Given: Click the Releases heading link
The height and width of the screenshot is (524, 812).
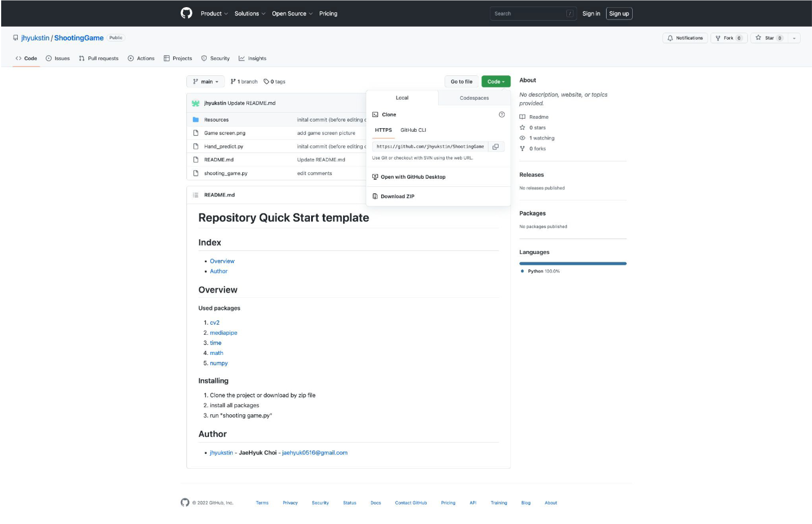Looking at the screenshot, I should [x=531, y=174].
